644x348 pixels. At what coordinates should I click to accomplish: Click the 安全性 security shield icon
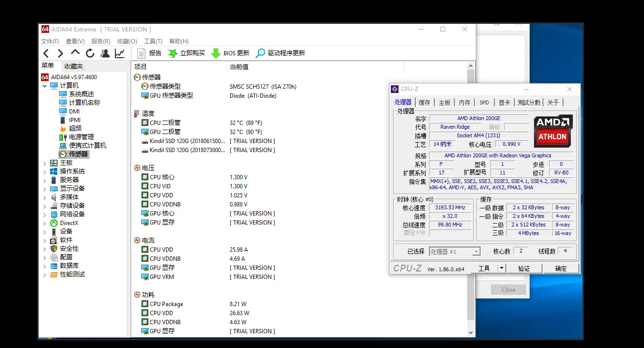point(54,249)
